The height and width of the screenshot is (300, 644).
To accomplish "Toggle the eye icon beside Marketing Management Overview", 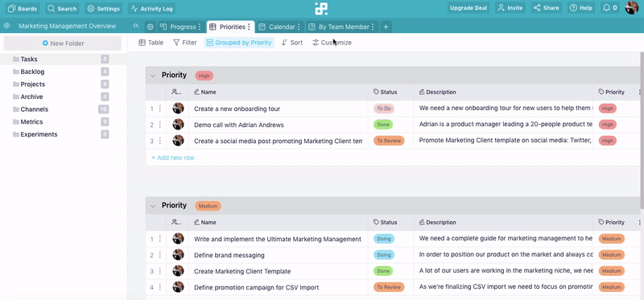I will click(6, 26).
